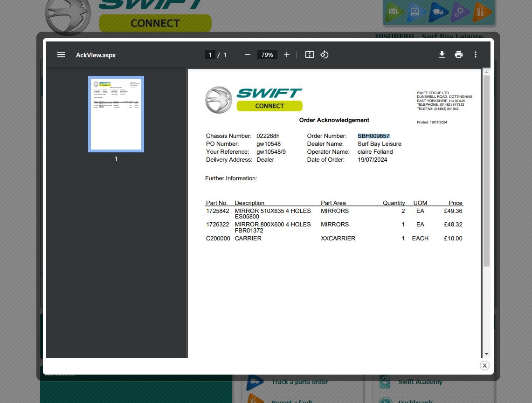Open the Track a parts order link
532x403 pixels.
click(299, 382)
